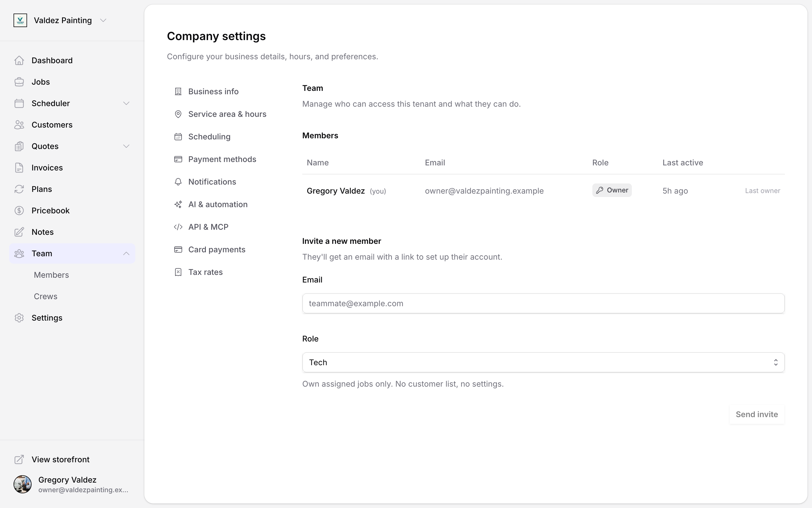Go to Dashboard in sidebar
Viewport: 812px width, 508px height.
point(72,60)
